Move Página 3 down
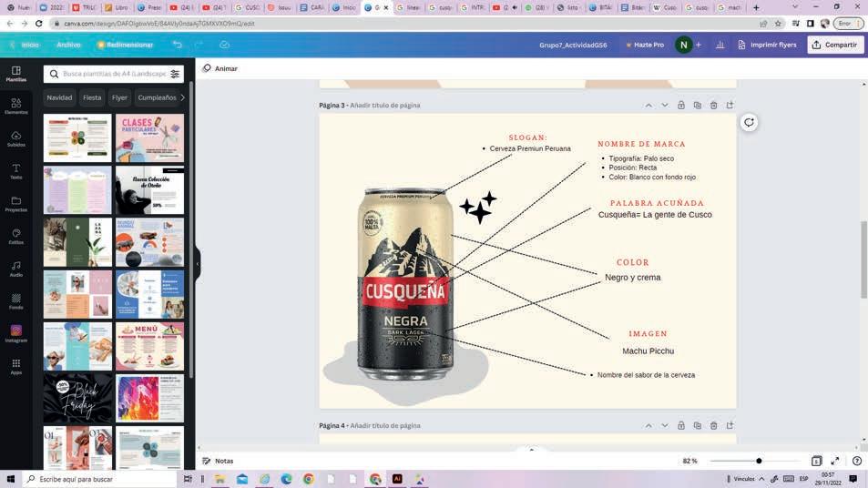This screenshot has width=868, height=488. pyautogui.click(x=664, y=105)
